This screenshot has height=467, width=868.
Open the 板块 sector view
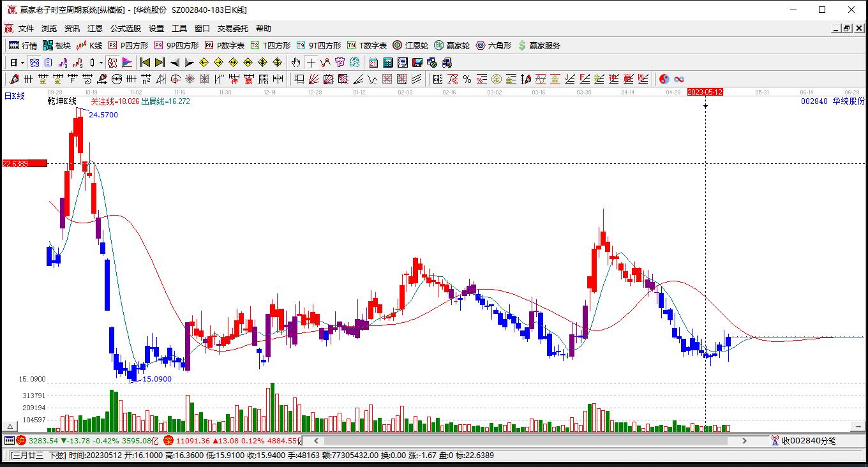click(57, 45)
